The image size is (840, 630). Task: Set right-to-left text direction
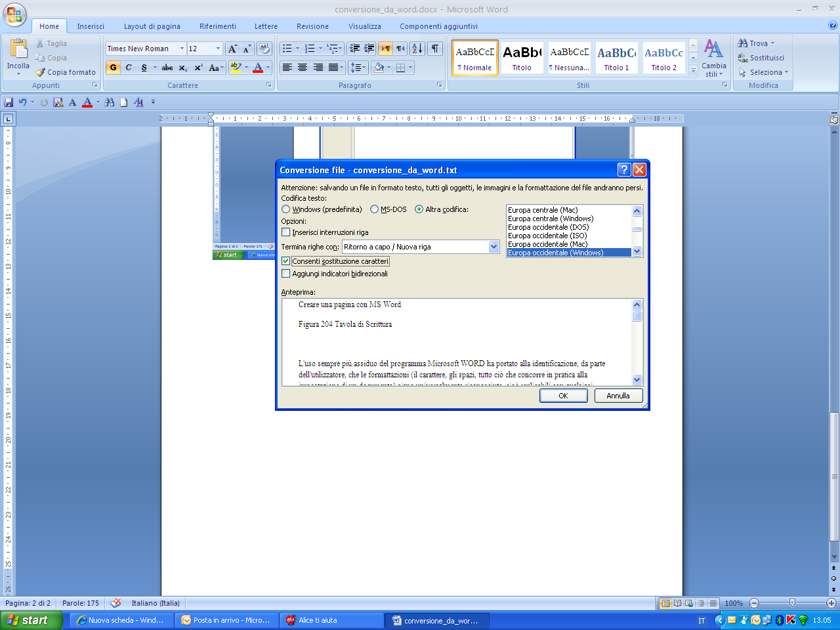point(400,49)
